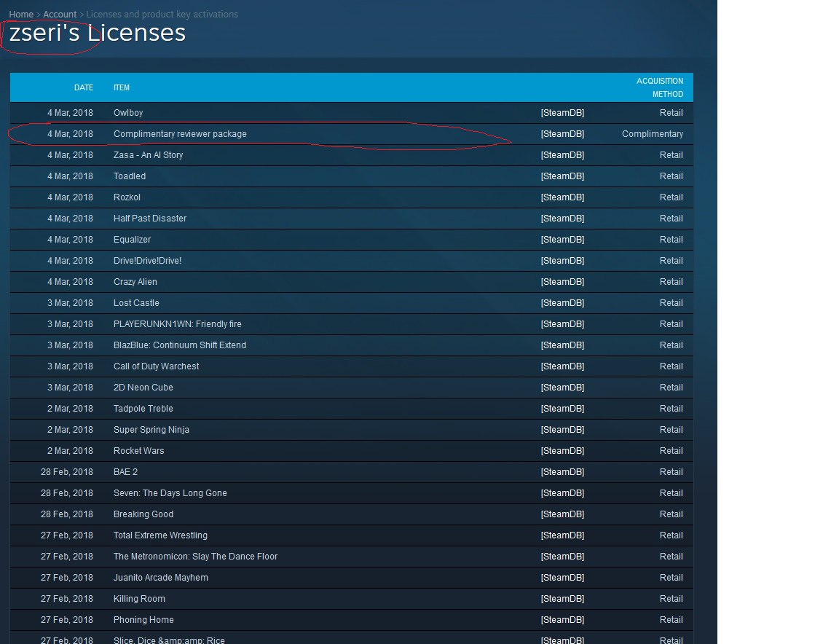Select 'Rocket Wars' item name
This screenshot has width=839, height=644.
pyautogui.click(x=138, y=451)
